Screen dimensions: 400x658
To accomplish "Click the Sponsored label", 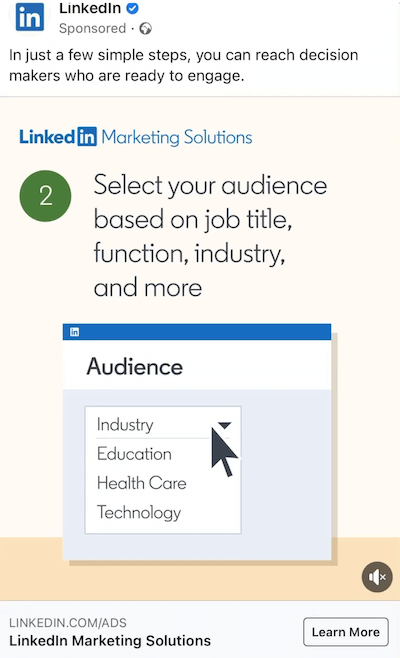I will 92,29.
